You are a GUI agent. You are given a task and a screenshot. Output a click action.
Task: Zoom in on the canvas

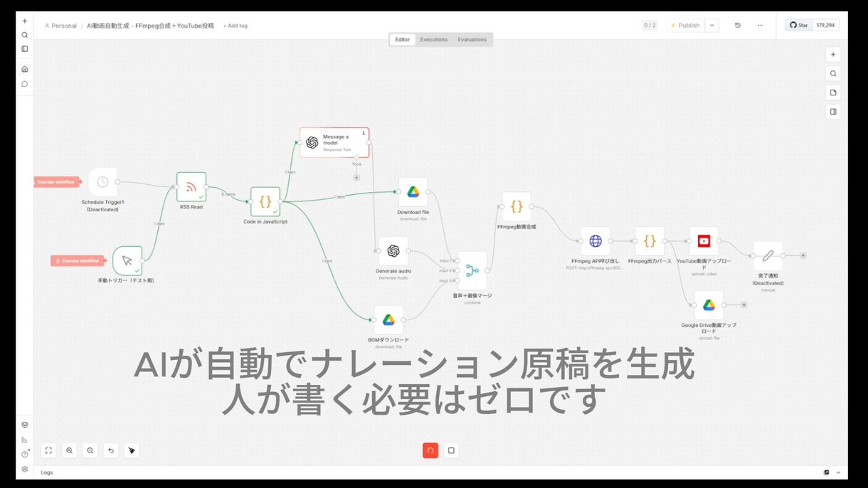click(x=70, y=450)
